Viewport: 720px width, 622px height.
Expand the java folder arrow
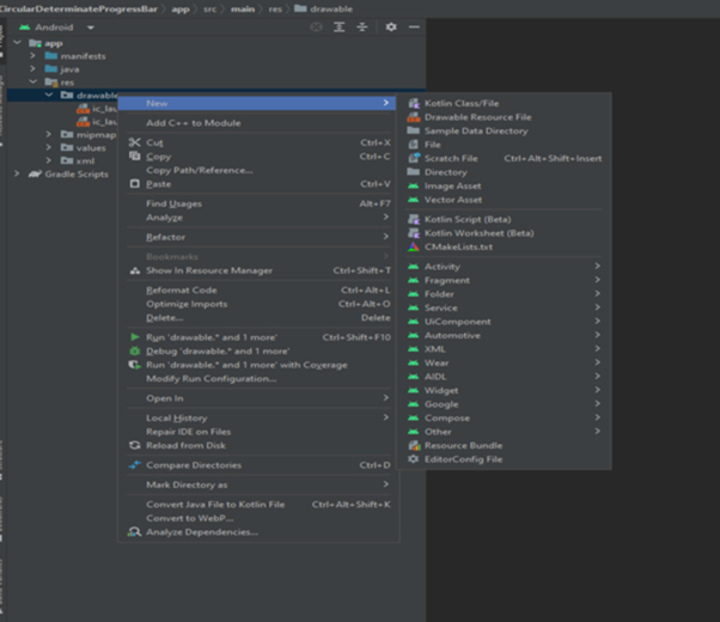click(x=33, y=69)
